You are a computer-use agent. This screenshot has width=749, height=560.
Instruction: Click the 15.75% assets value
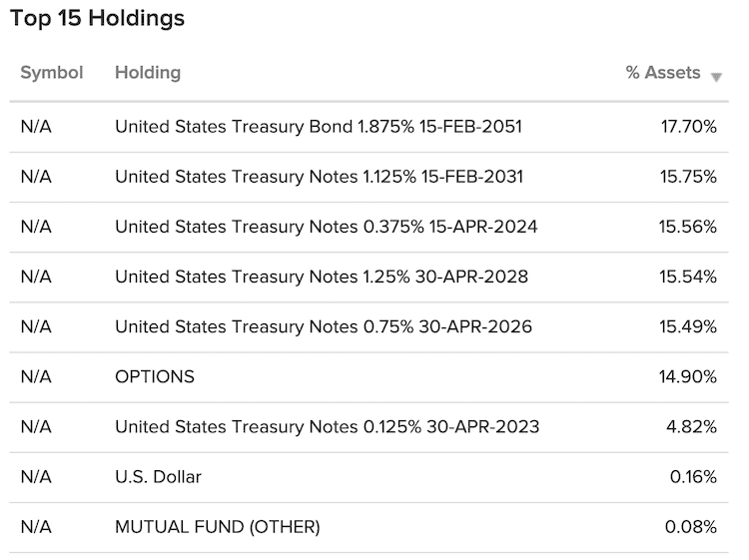[688, 177]
